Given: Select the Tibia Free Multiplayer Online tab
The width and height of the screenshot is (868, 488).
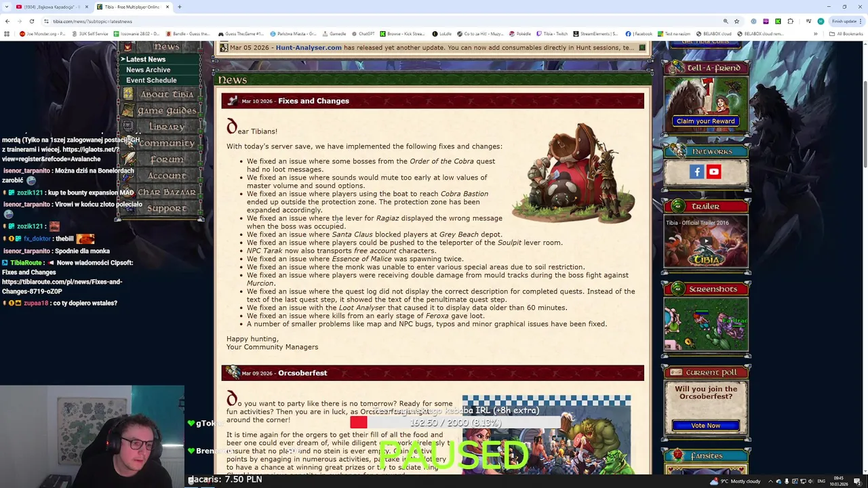Looking at the screenshot, I should [132, 7].
